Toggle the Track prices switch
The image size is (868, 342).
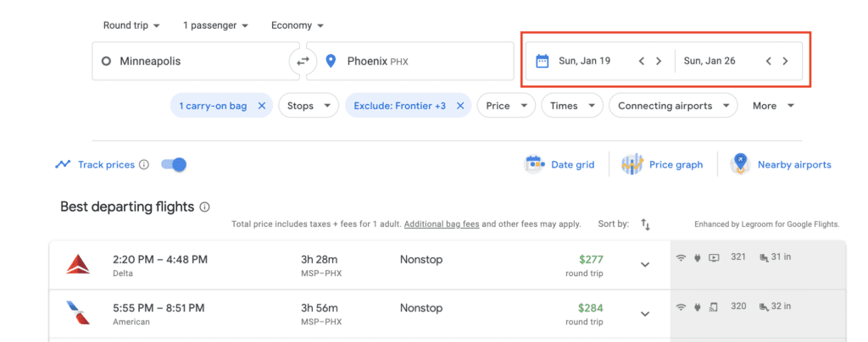173,164
